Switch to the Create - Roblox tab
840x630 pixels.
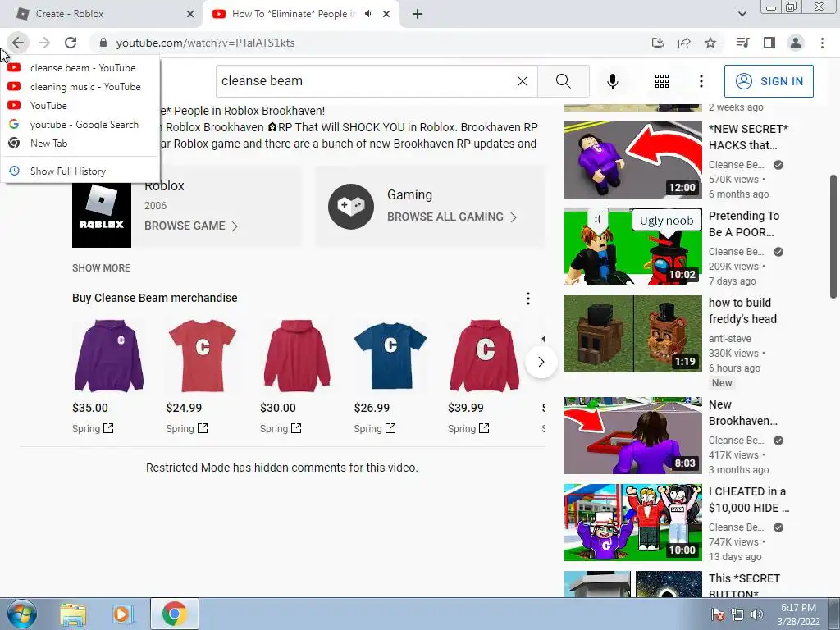click(x=102, y=14)
